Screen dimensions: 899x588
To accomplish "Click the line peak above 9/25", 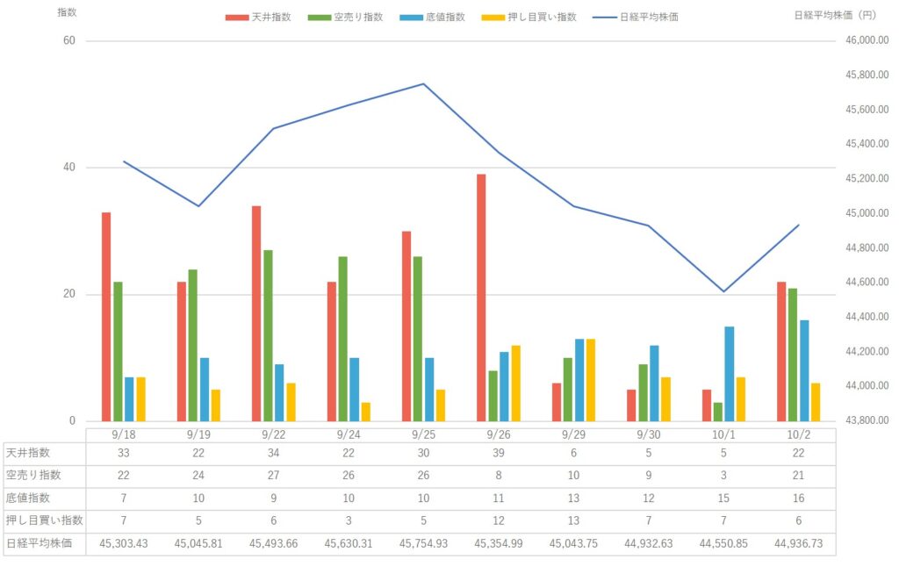I will click(x=423, y=84).
